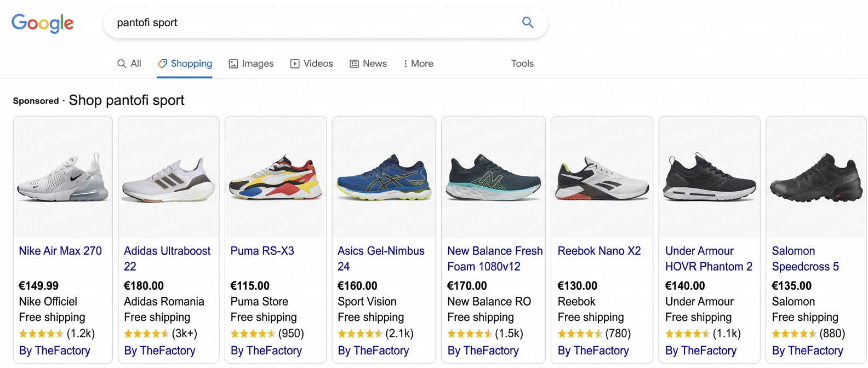The width and height of the screenshot is (868, 368).
Task: Focus the search box containing pantofi sport
Action: tap(325, 22)
